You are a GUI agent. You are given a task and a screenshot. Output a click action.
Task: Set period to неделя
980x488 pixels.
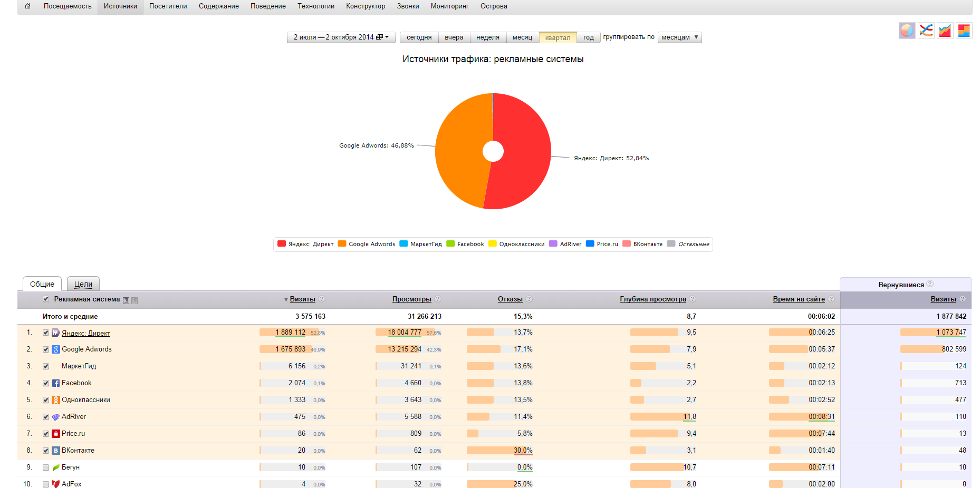pyautogui.click(x=488, y=37)
